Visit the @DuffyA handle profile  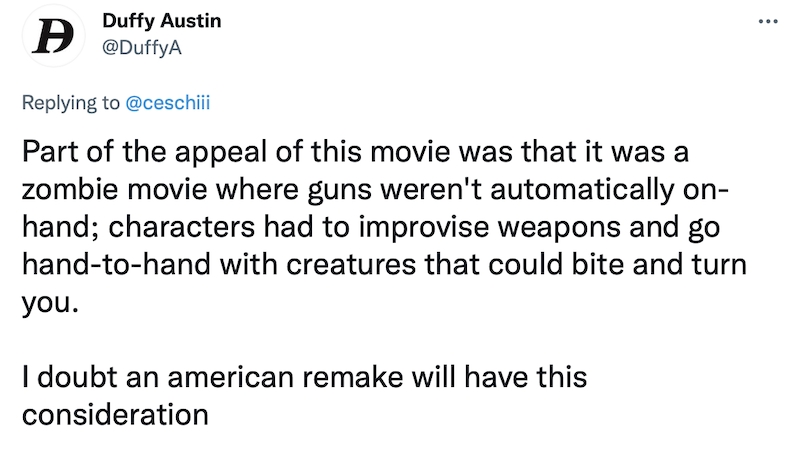click(142, 47)
